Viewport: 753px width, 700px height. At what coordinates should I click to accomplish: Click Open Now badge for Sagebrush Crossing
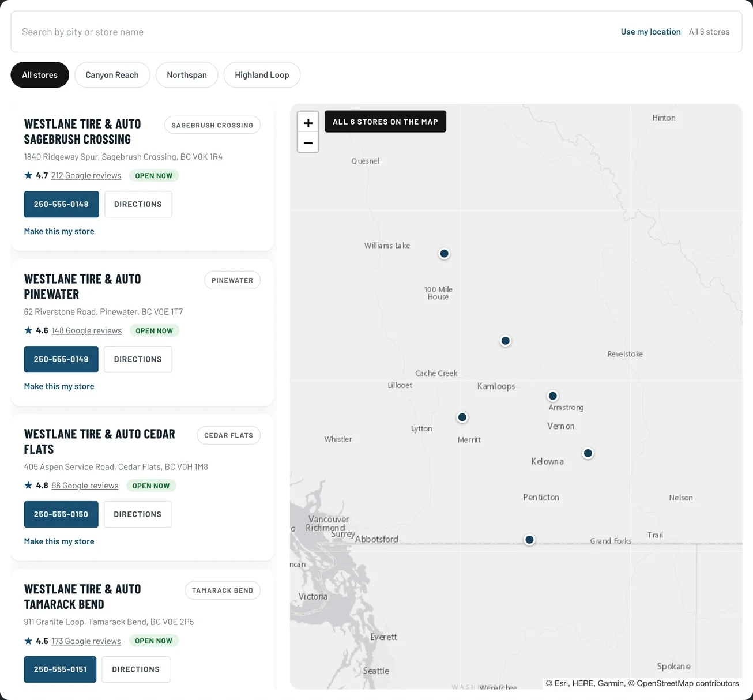point(154,176)
